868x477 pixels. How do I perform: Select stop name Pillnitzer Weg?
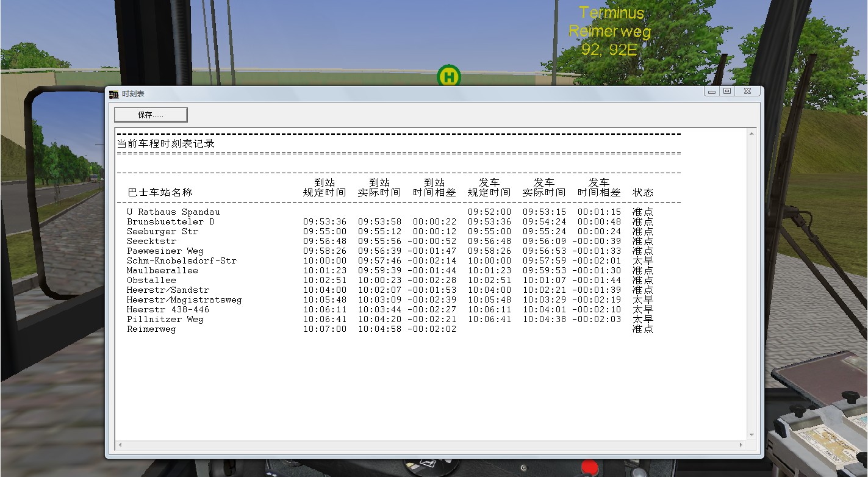pyautogui.click(x=165, y=319)
